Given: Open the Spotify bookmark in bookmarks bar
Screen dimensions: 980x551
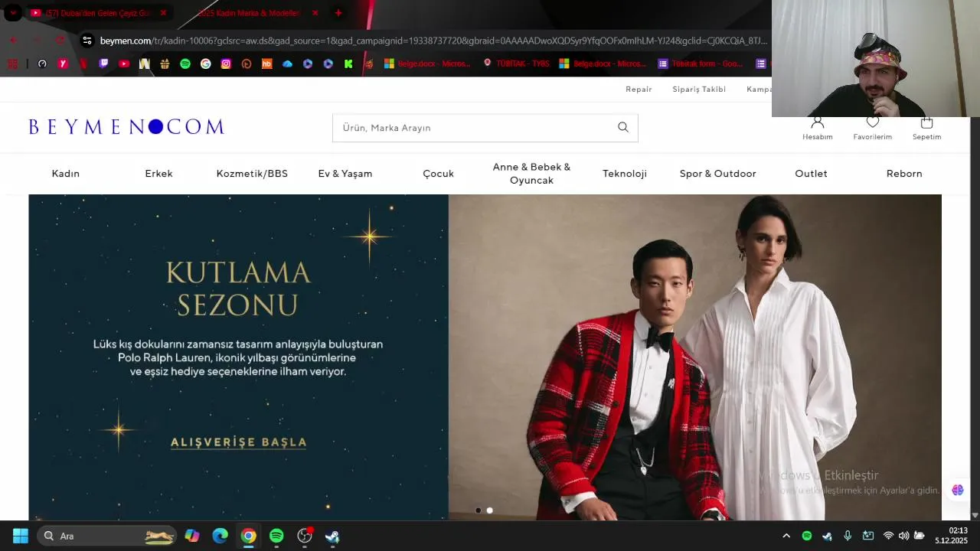Looking at the screenshot, I should pos(185,64).
